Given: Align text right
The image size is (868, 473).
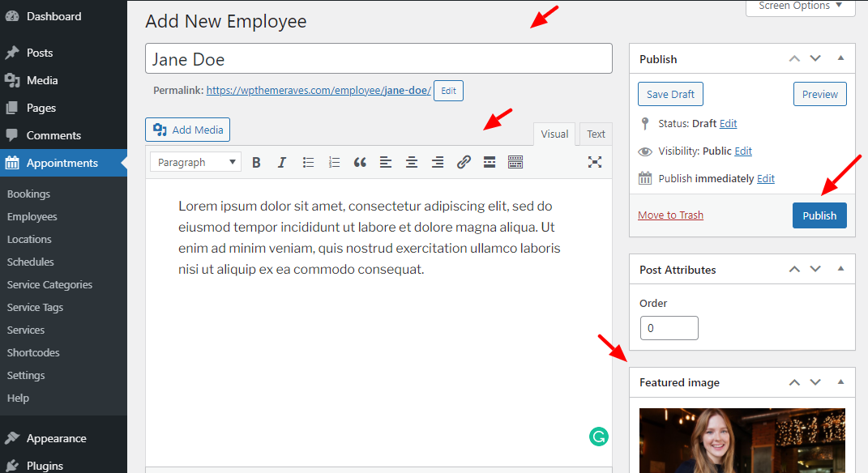Looking at the screenshot, I should click(438, 162).
